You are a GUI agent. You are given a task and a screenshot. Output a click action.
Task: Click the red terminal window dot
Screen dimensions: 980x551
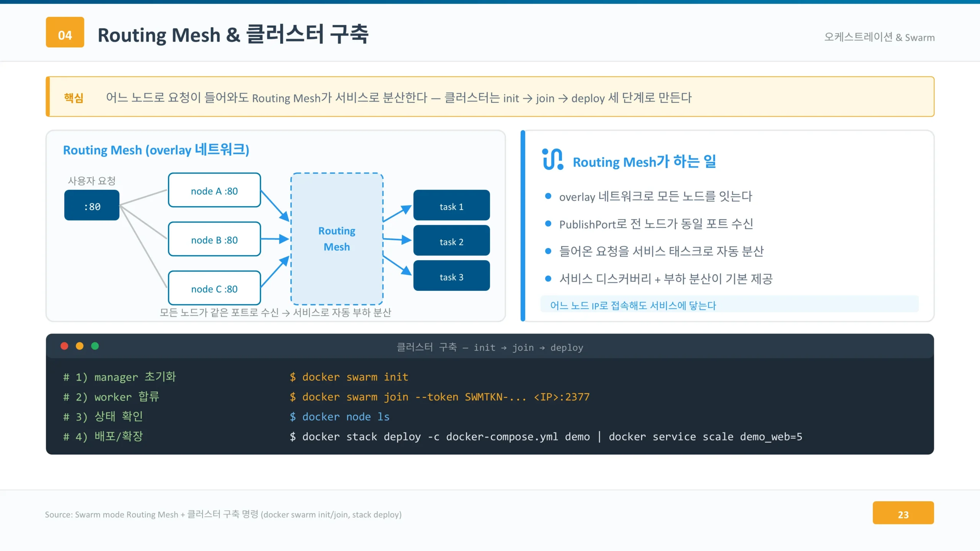[x=64, y=346]
